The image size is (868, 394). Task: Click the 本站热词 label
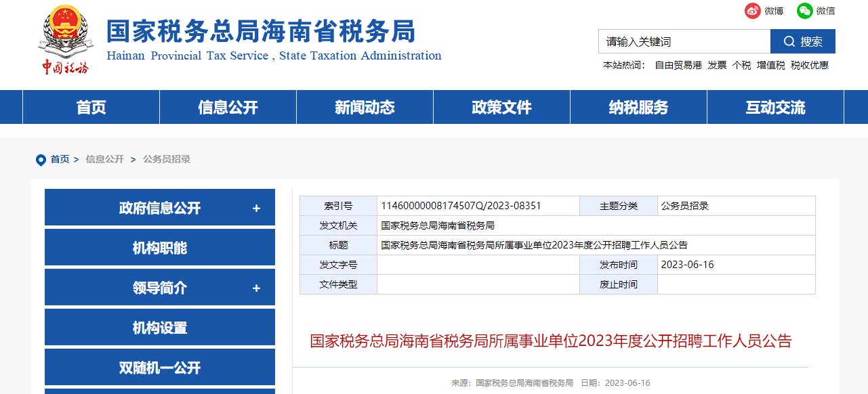(x=624, y=66)
